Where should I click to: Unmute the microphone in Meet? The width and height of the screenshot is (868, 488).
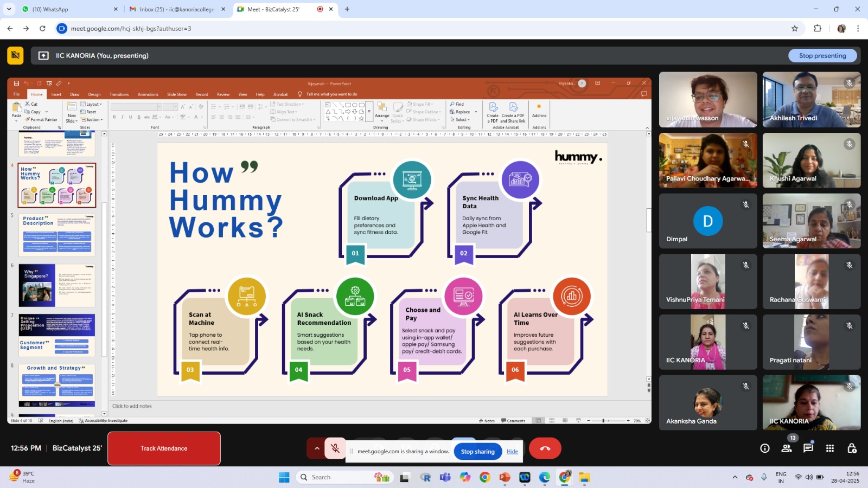pyautogui.click(x=335, y=448)
